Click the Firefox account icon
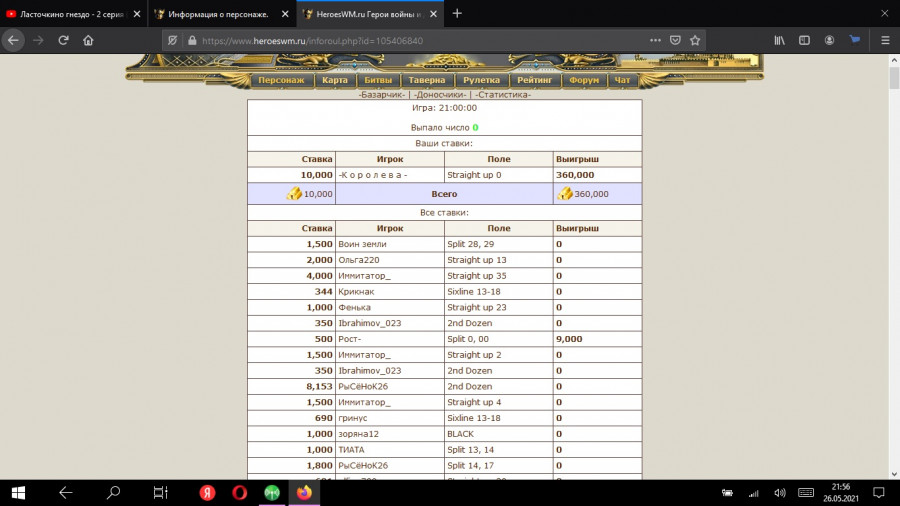 tap(829, 41)
